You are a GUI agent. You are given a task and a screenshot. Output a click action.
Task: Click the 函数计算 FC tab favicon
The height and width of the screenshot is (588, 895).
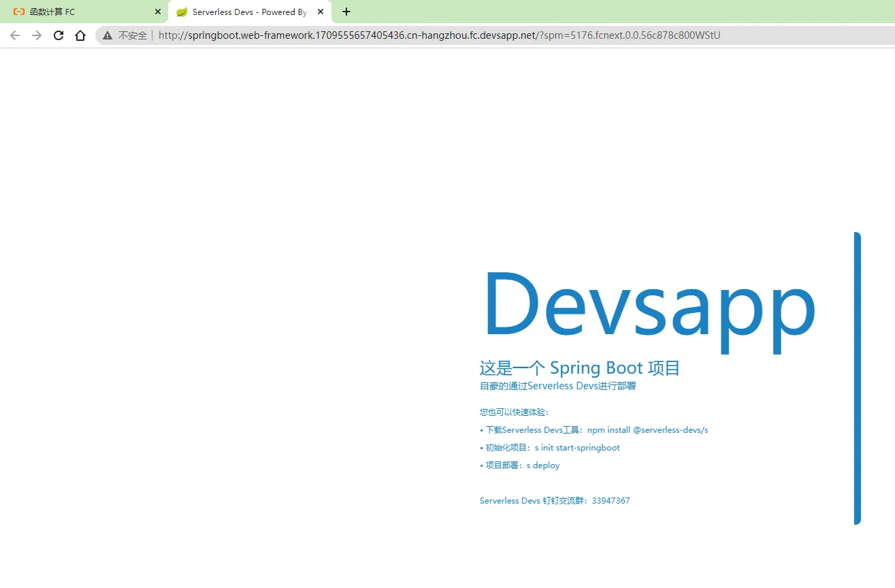pos(19,12)
